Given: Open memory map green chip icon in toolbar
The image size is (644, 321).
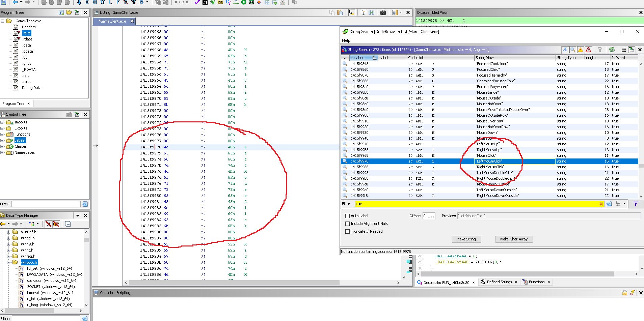Looking at the screenshot, I should [x=251, y=2].
